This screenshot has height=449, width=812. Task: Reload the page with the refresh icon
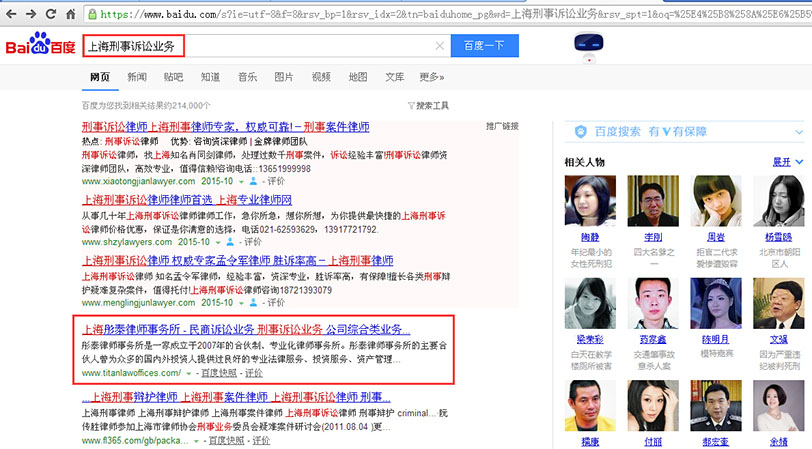point(51,14)
